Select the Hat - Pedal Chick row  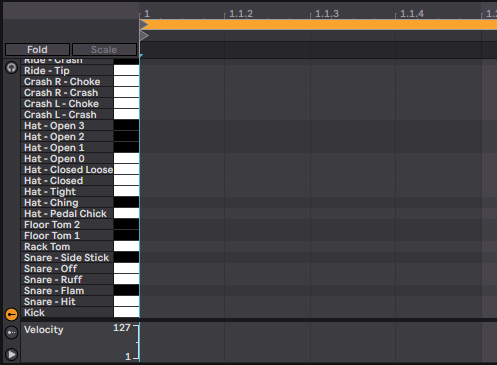(67, 214)
